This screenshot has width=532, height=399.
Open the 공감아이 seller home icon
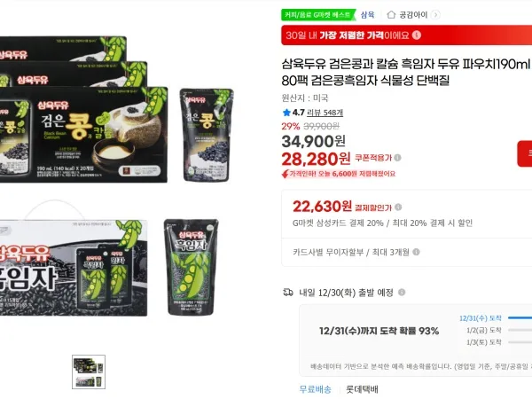[x=391, y=14]
